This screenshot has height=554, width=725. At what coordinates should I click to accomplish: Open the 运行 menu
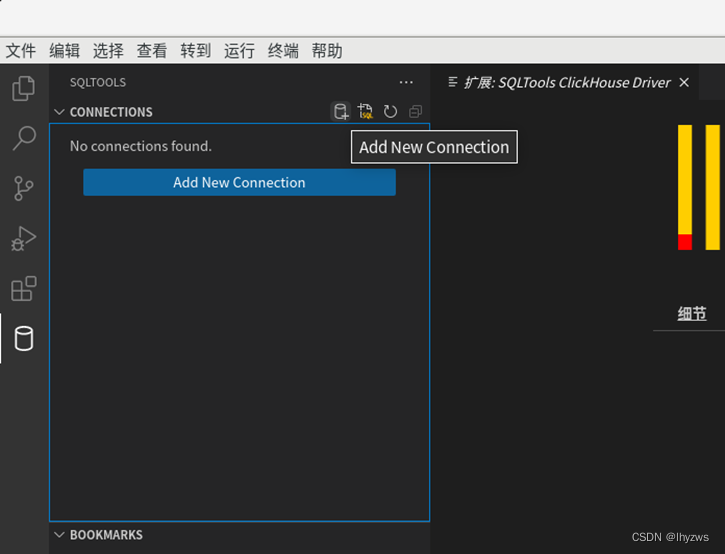(x=239, y=50)
